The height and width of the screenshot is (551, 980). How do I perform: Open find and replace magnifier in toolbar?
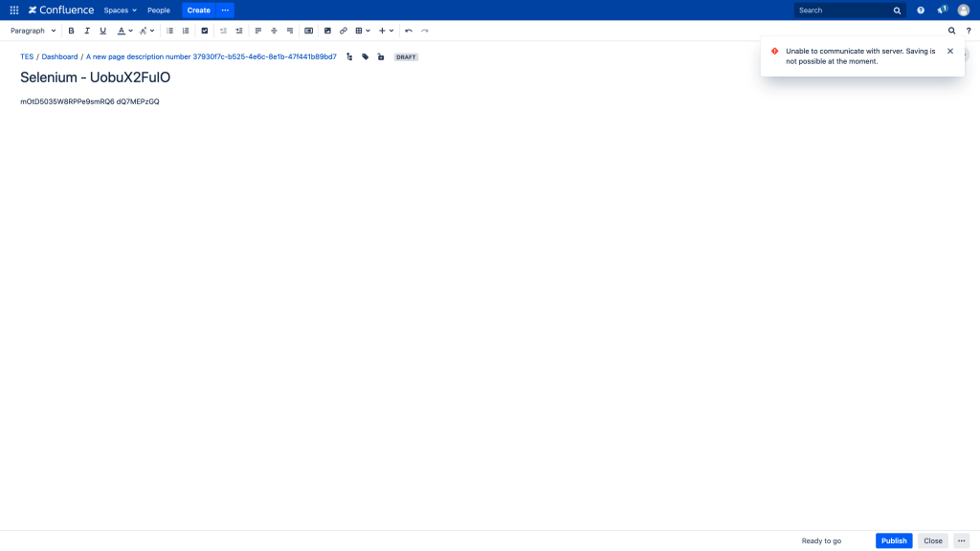click(x=952, y=31)
